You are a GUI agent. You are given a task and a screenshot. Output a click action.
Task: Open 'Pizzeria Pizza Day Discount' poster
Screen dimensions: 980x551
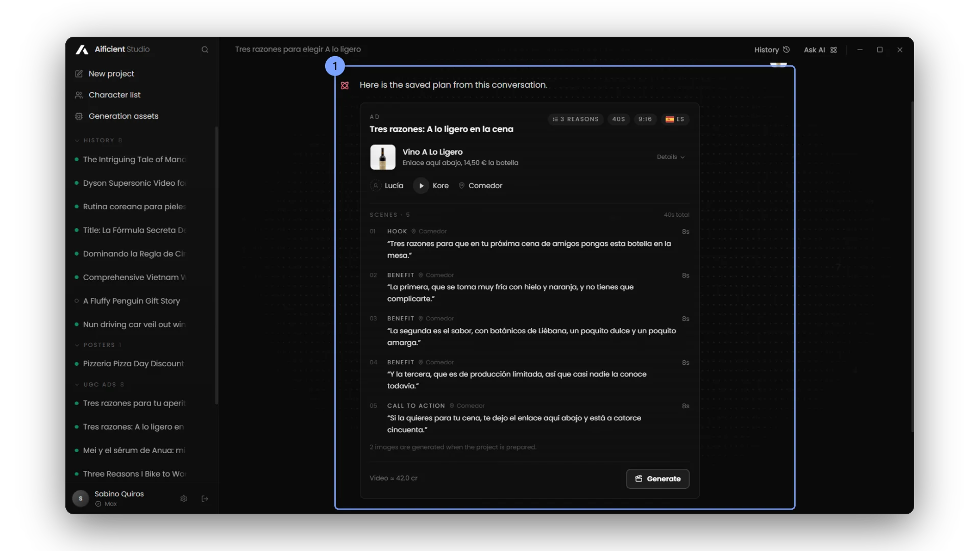tap(133, 364)
